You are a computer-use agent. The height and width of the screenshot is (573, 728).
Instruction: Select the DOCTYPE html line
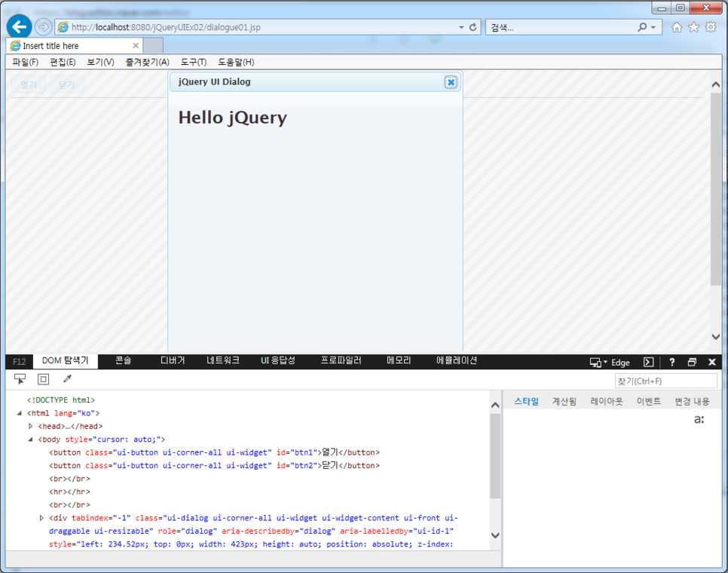[x=61, y=400]
